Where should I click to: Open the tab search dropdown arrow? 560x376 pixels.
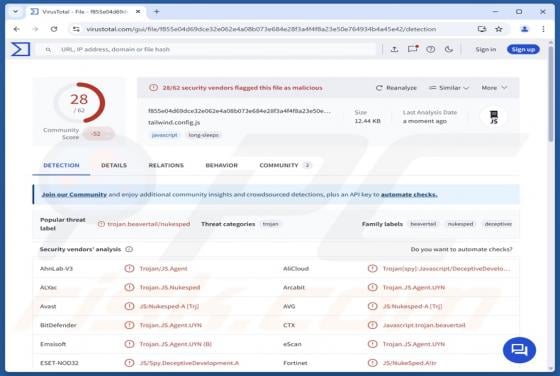click(x=15, y=11)
